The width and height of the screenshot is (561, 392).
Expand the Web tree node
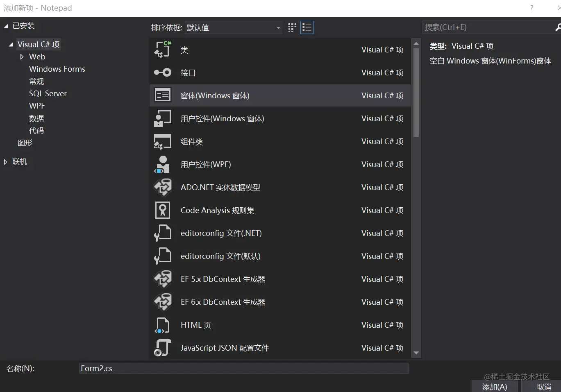pyautogui.click(x=22, y=57)
